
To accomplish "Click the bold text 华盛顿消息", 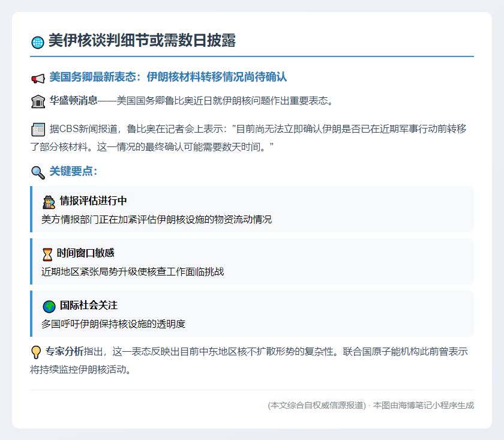I will pos(73,100).
